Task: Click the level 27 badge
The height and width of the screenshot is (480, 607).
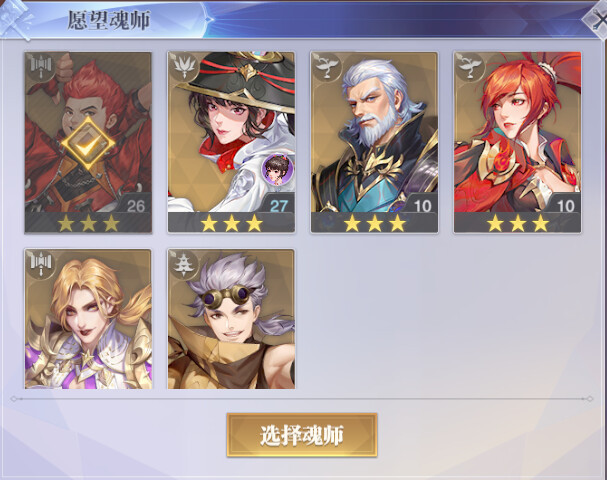Action: [x=279, y=206]
